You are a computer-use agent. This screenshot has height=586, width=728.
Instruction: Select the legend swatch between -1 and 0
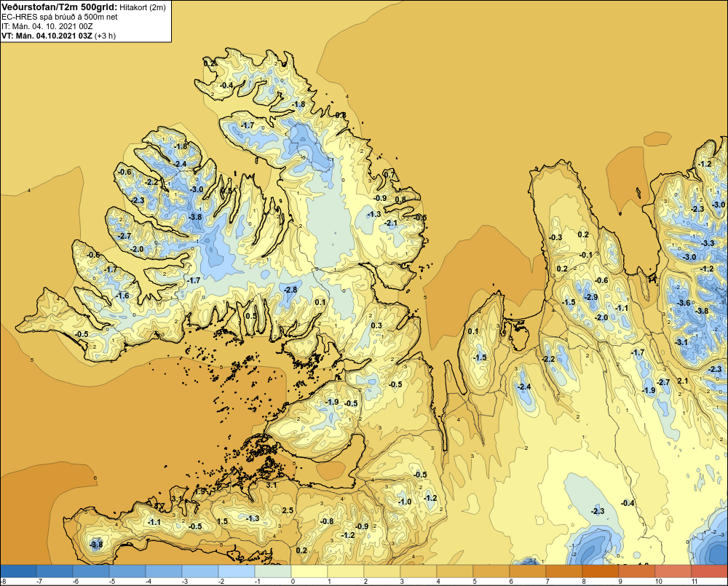tap(273, 571)
